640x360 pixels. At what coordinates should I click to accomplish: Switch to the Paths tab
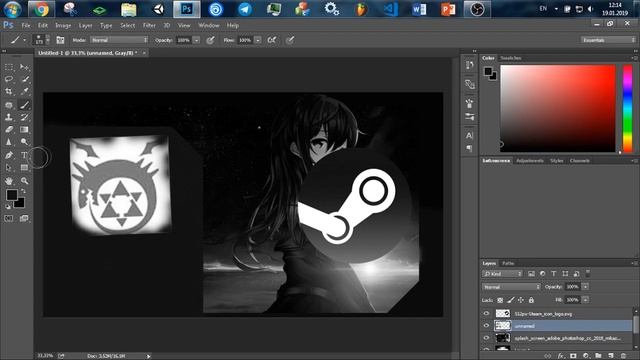click(508, 263)
